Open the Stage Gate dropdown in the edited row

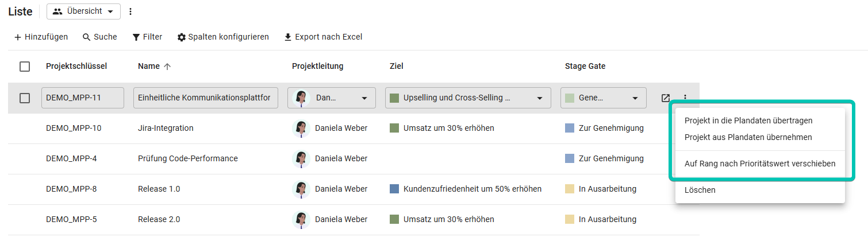click(604, 98)
